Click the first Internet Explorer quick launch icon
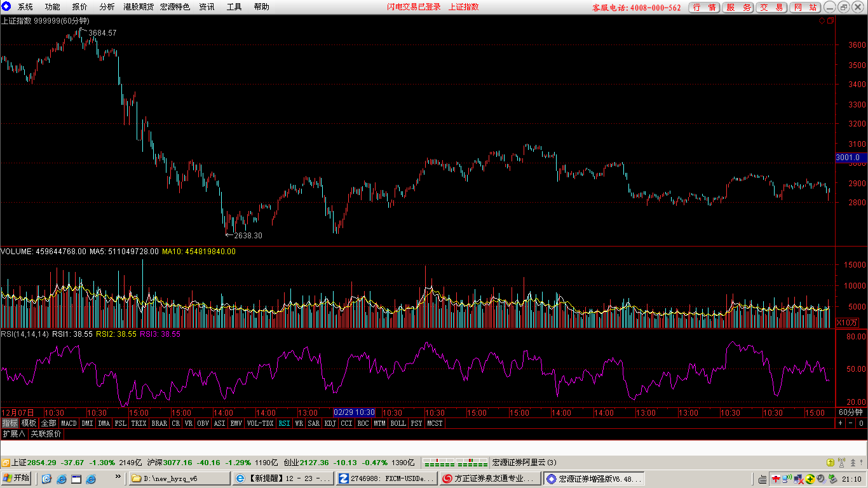868x488 pixels. click(x=61, y=478)
